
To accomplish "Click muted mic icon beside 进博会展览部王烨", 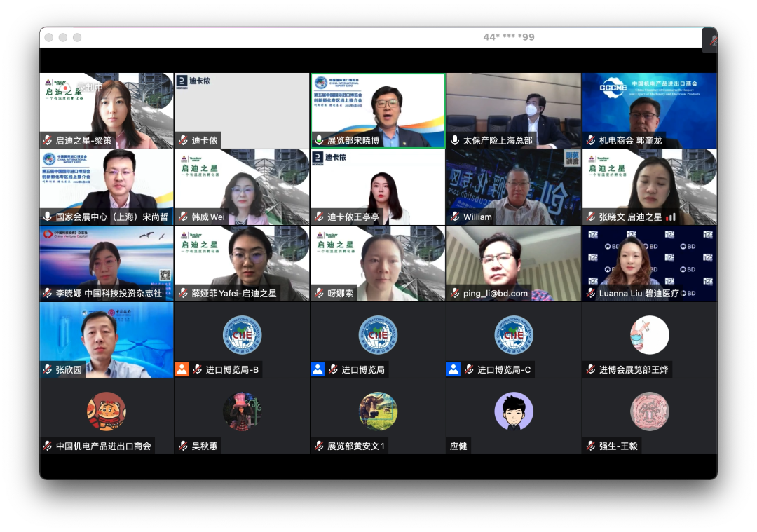I will click(x=590, y=370).
